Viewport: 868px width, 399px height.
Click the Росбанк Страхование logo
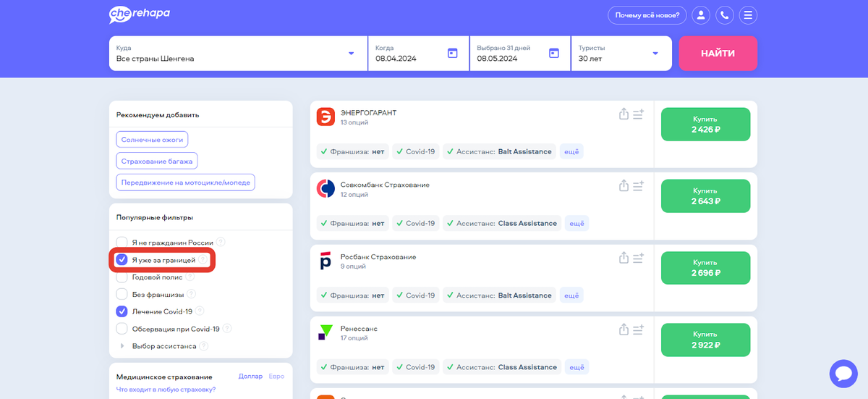pyautogui.click(x=326, y=261)
